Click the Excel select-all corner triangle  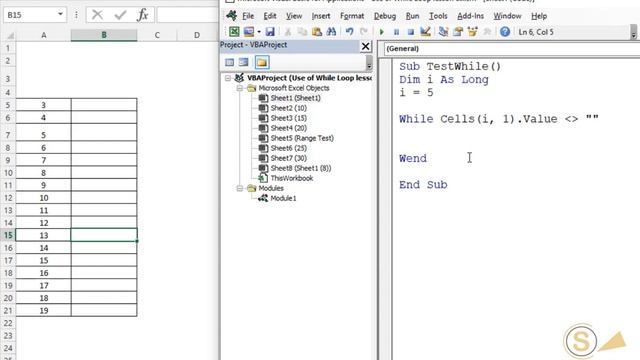pyautogui.click(x=10, y=36)
